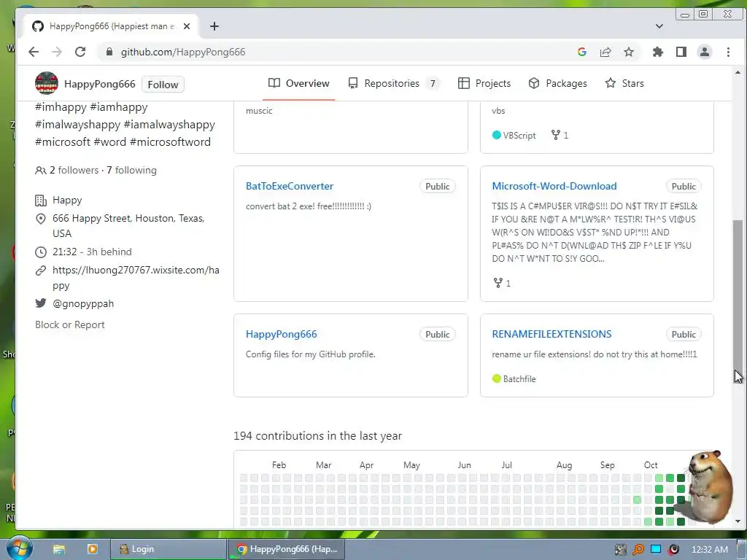The image size is (747, 560).
Task: Open the wixsite website link
Action: (x=136, y=278)
